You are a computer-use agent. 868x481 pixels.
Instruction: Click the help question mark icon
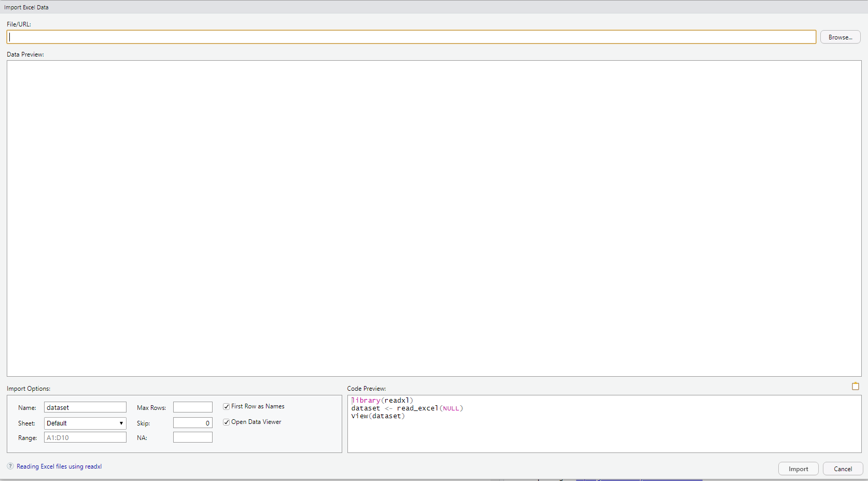coord(10,466)
